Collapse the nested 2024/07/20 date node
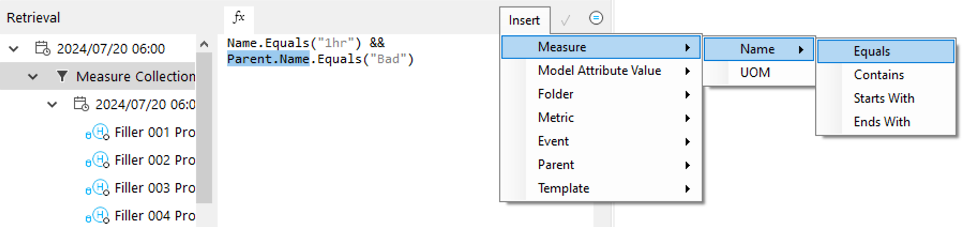This screenshot has height=227, width=980. click(x=52, y=104)
